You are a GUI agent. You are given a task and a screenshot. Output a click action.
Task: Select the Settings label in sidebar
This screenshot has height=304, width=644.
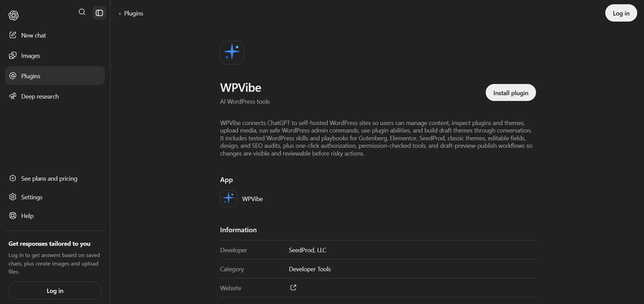click(31, 197)
